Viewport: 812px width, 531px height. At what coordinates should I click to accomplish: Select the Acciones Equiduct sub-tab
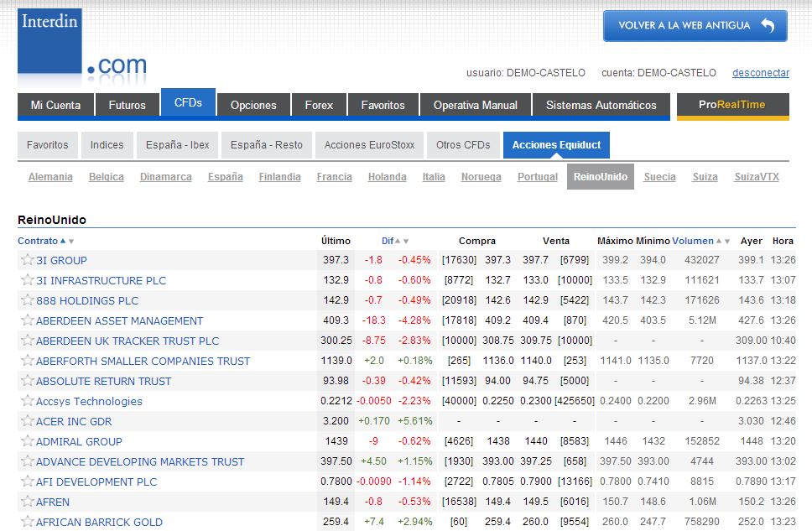coord(556,145)
